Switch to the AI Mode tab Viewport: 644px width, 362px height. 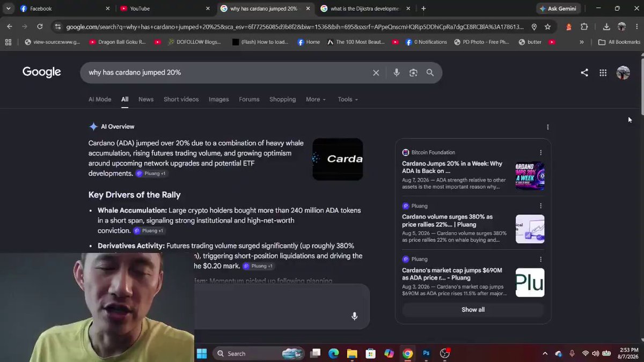100,99
